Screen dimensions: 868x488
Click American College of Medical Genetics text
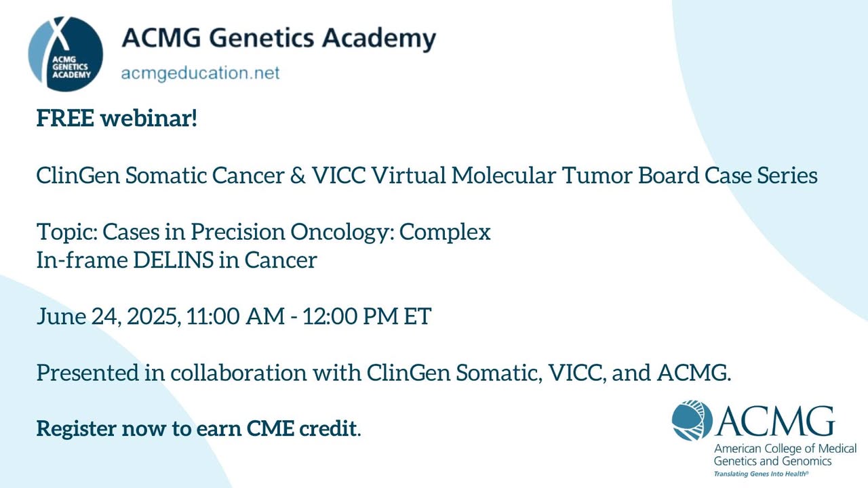coord(785,449)
